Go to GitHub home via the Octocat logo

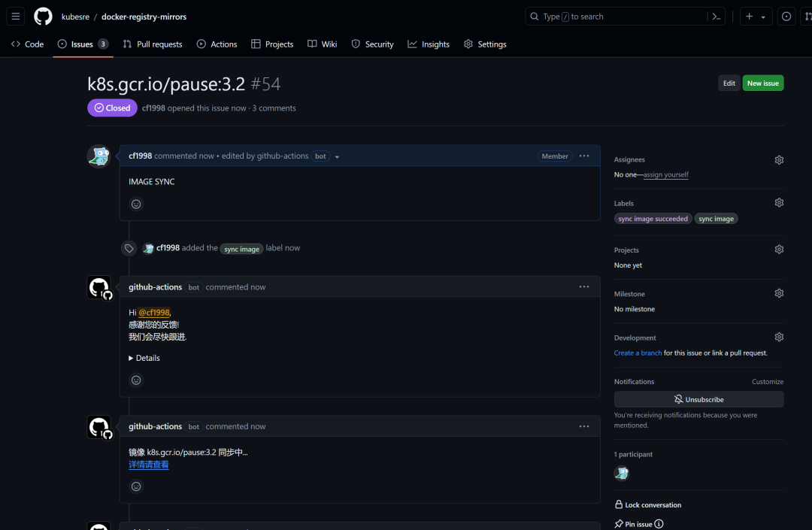(43, 17)
